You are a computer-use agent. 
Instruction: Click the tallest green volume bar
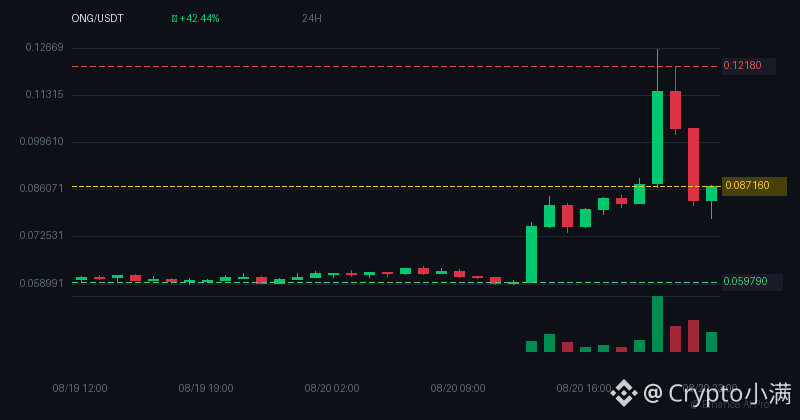tap(657, 324)
